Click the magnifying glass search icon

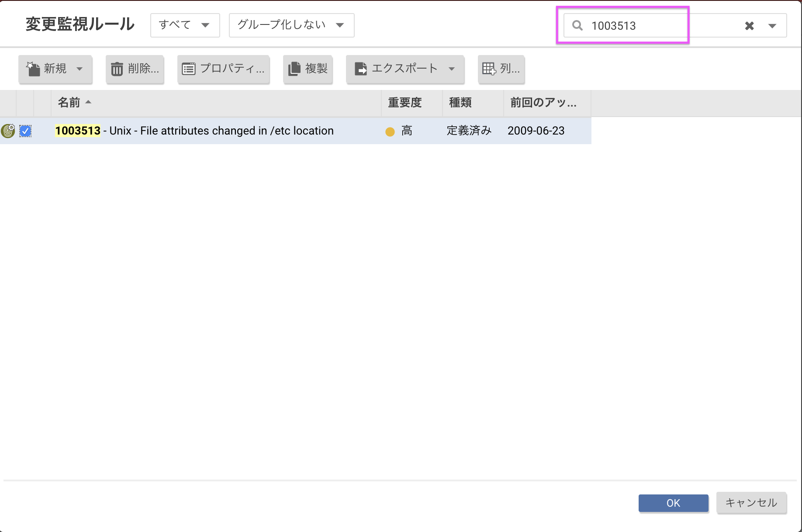[577, 25]
